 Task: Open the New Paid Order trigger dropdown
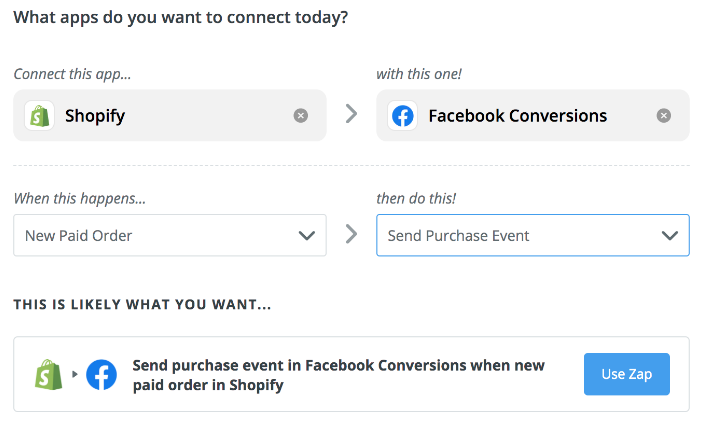click(170, 235)
